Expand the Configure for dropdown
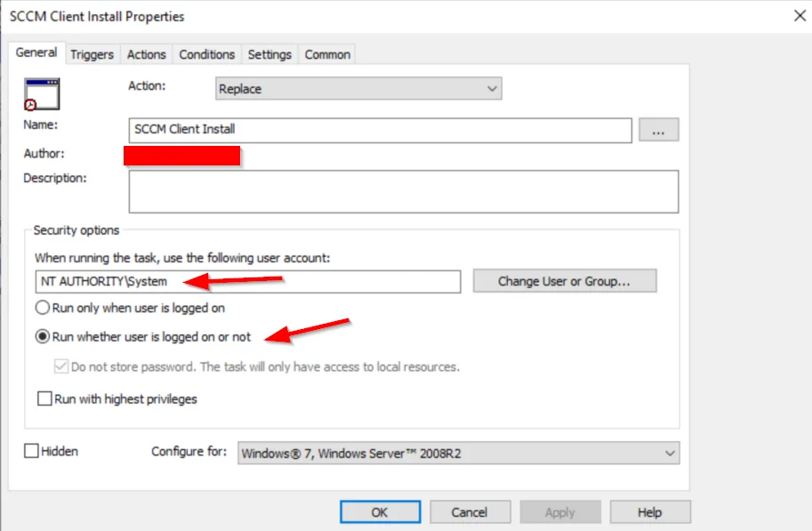 pyautogui.click(x=458, y=454)
